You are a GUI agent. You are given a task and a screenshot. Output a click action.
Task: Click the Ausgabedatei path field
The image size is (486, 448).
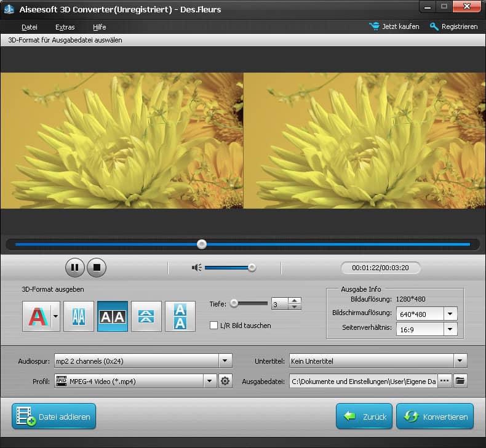(x=363, y=382)
